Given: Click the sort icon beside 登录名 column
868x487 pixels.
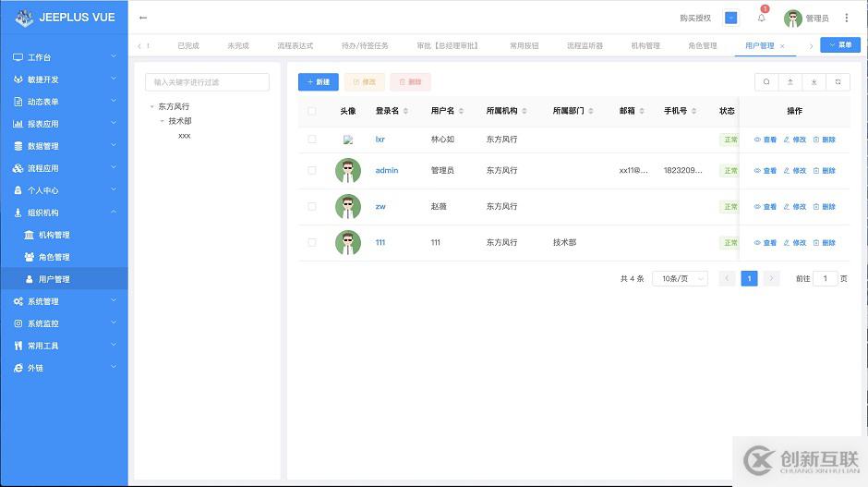Looking at the screenshot, I should click(407, 111).
